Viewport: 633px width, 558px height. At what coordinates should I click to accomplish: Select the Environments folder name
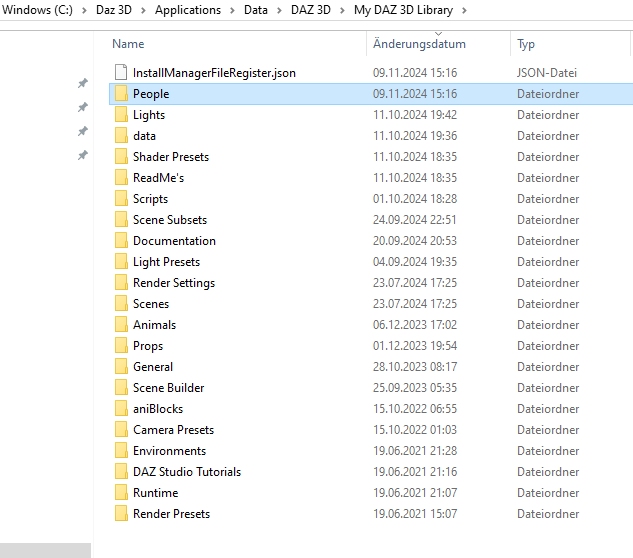click(169, 451)
